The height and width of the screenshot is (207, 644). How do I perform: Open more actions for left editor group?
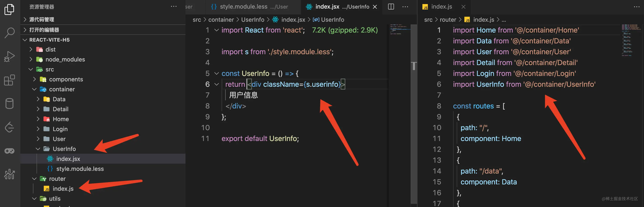pos(405,7)
